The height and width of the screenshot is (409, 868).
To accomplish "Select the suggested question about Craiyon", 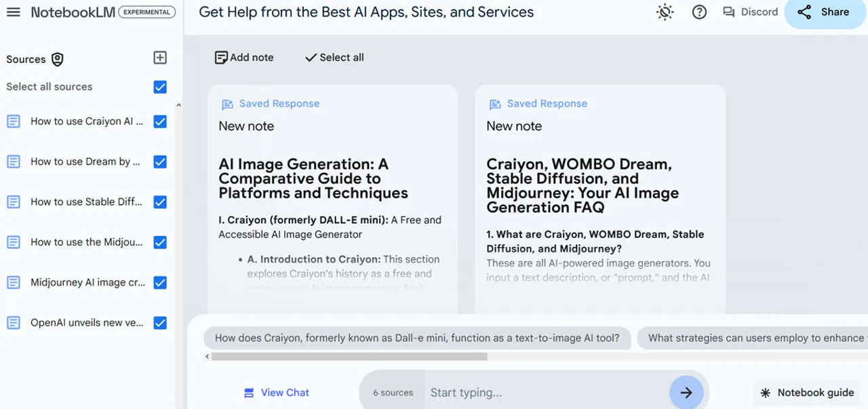I will point(416,338).
